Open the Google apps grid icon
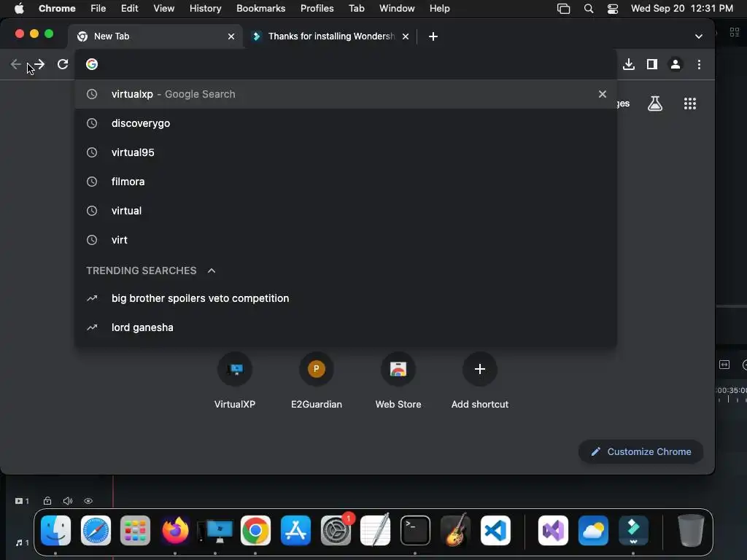The width and height of the screenshot is (747, 560). pos(690,104)
